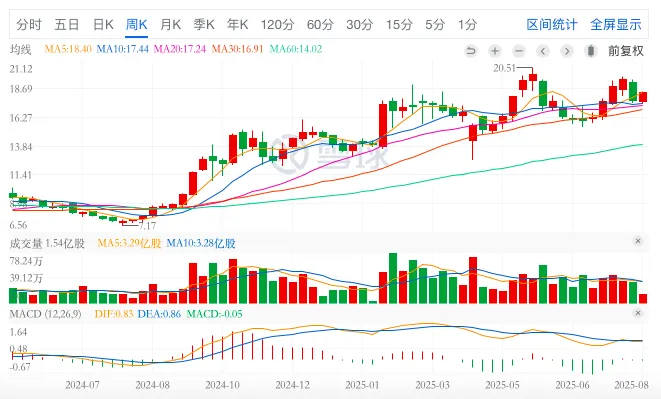Click the undo reset chart icon
Viewport: 661px width, 399px height.
coord(470,51)
